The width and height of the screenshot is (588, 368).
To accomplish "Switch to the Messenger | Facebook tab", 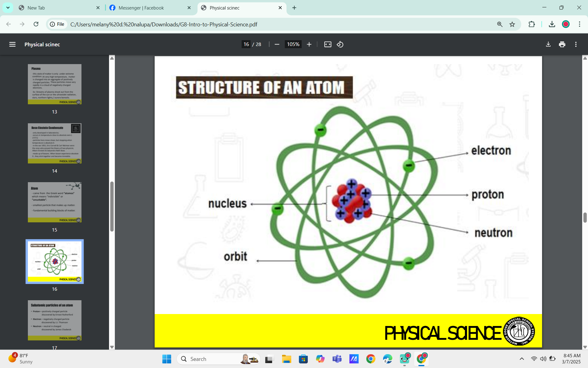I will coord(141,8).
